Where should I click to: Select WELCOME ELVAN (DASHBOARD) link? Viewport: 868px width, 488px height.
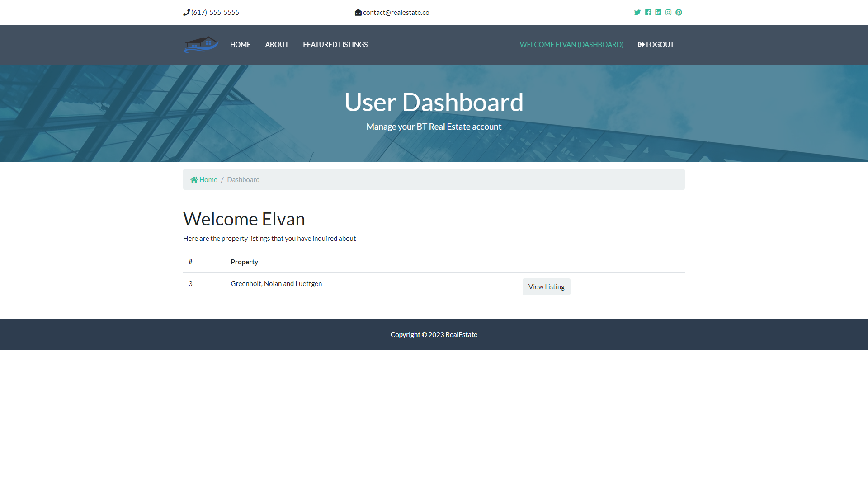click(571, 44)
